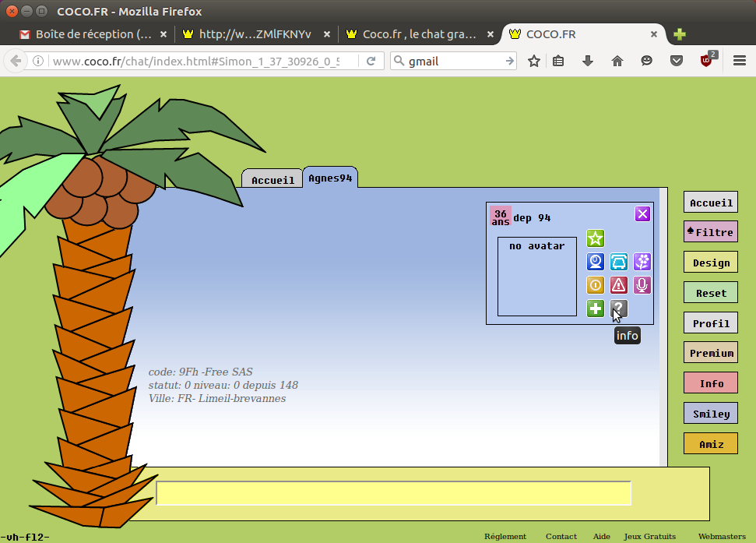Click the 'Ville: FR- Limeil-brevannes' text
Screen dimensions: 756x543
click(x=217, y=398)
